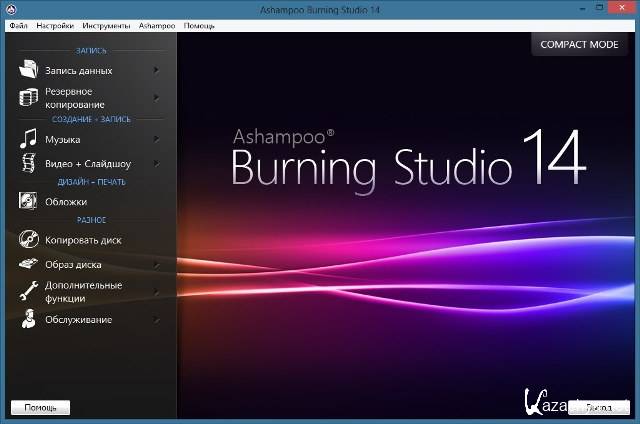Image resolution: width=640 pixels, height=424 pixels.
Task: Select the music note icon
Action: tap(28, 139)
